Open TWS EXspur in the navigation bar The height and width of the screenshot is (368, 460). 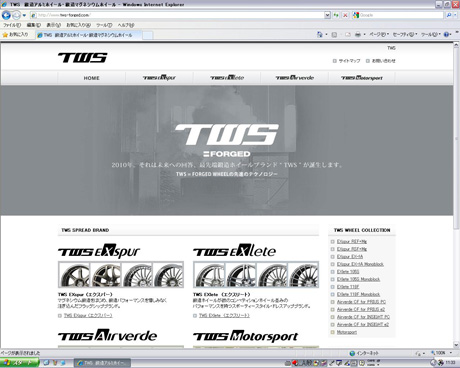[159, 78]
